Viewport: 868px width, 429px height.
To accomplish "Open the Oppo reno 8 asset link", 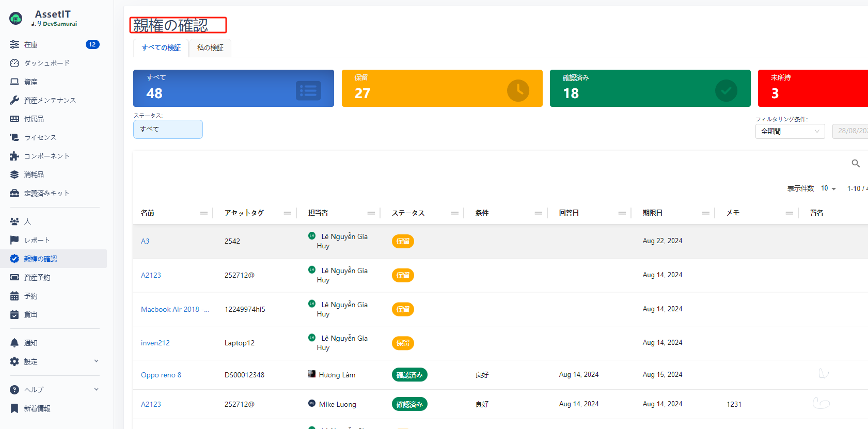I will [x=161, y=375].
